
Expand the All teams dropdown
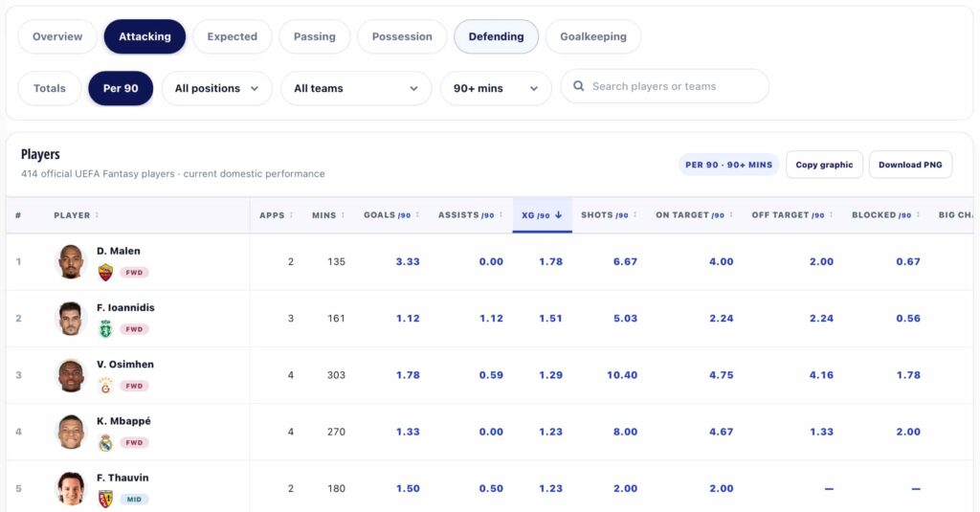tap(356, 88)
